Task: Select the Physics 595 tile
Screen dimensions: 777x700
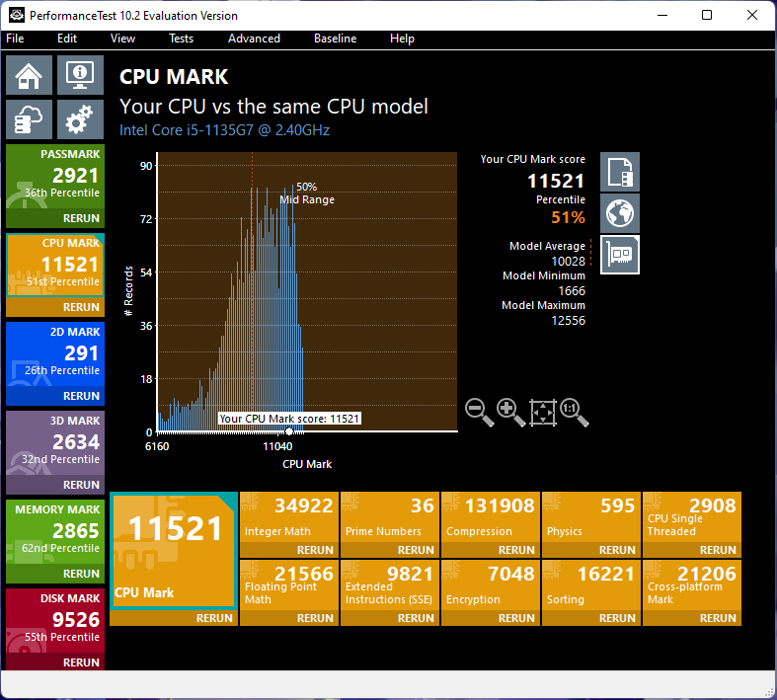Action: click(590, 516)
